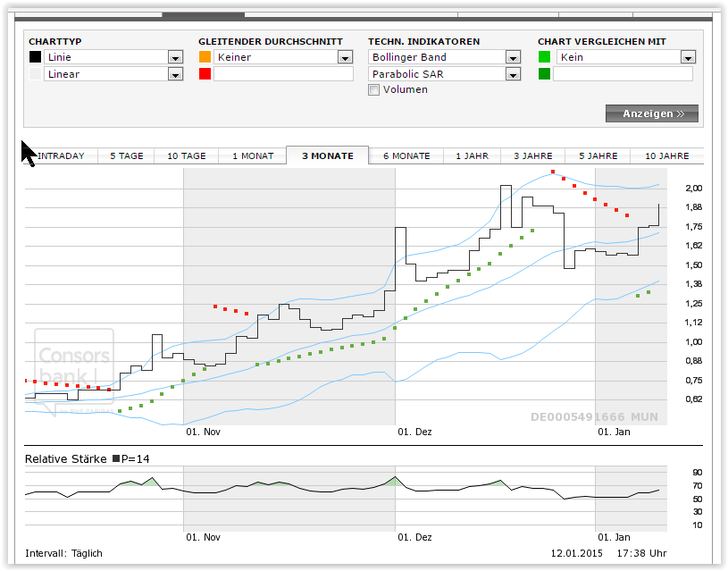Select the 3 MONATE tab
The height and width of the screenshot is (571, 728).
(328, 155)
